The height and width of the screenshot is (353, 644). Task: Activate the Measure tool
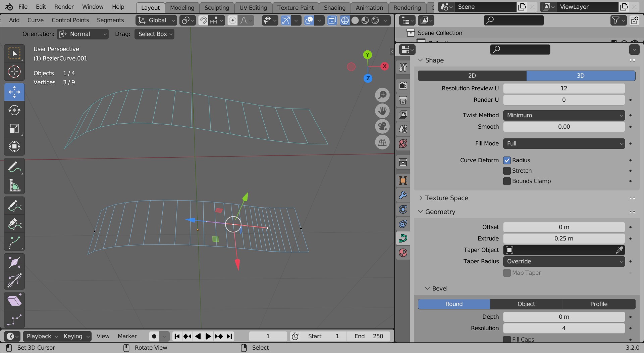[14, 185]
